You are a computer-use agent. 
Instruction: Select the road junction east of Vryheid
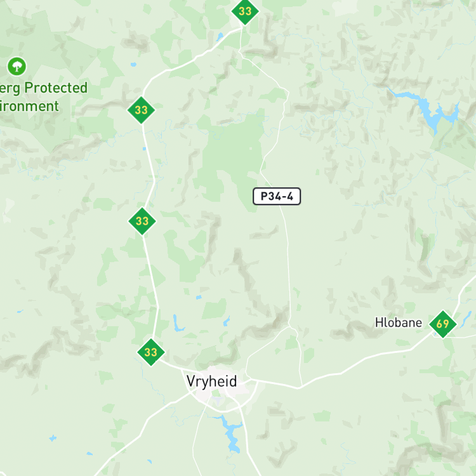(298, 388)
